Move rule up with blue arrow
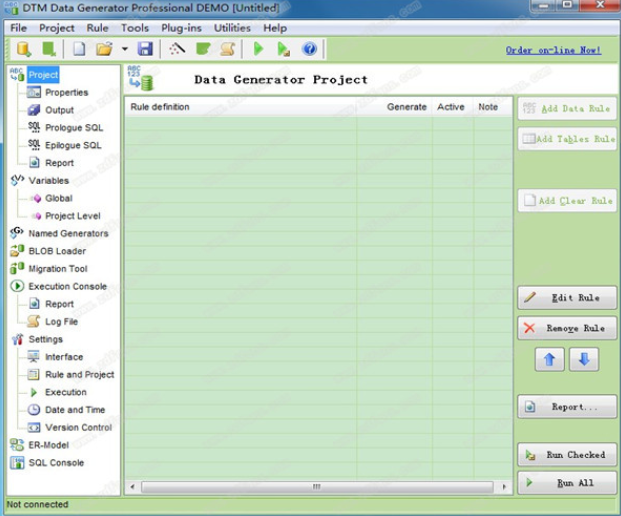The image size is (621, 516). click(549, 360)
